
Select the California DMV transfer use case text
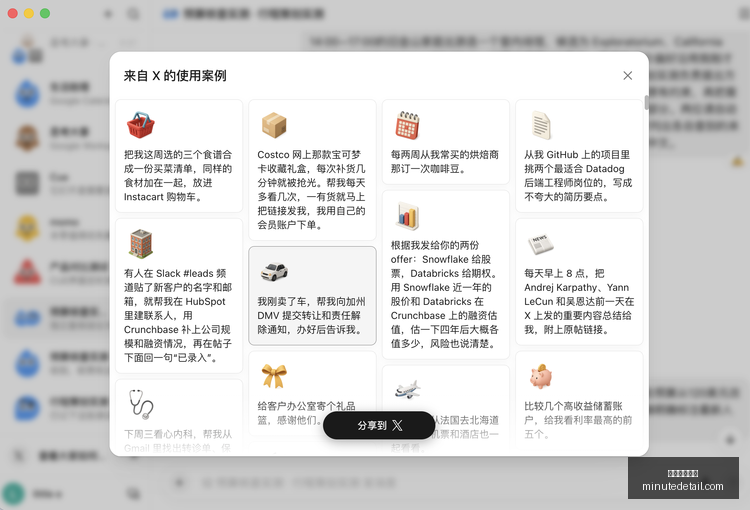(311, 315)
